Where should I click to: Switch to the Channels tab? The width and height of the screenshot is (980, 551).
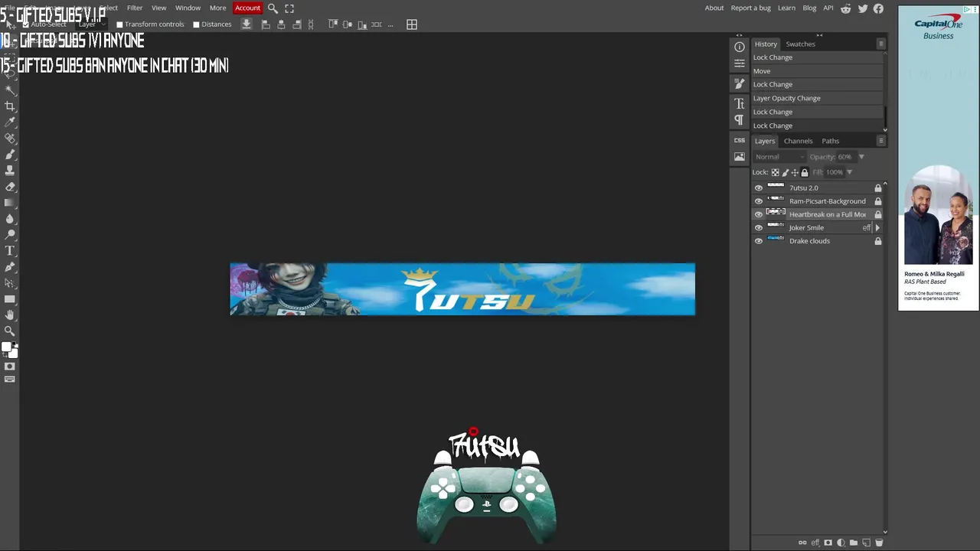coord(798,141)
